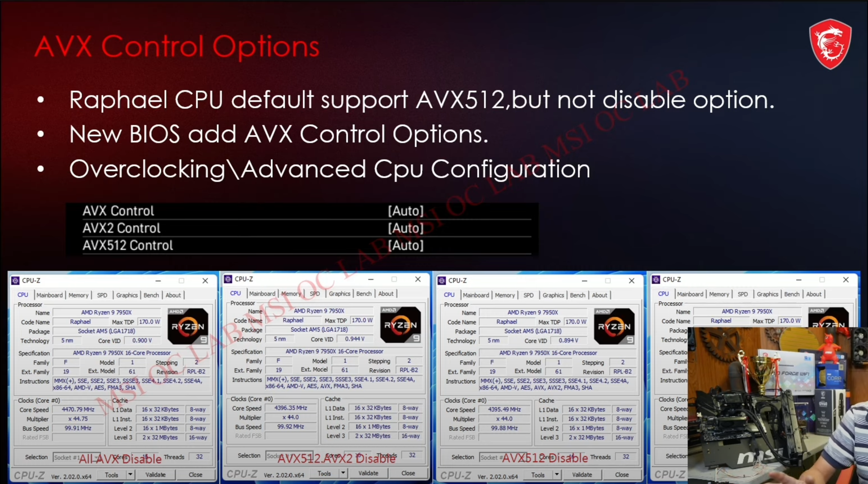Viewport: 868px width, 484px height.
Task: Toggle AVX512 Disable selection label third window
Action: pos(523,459)
